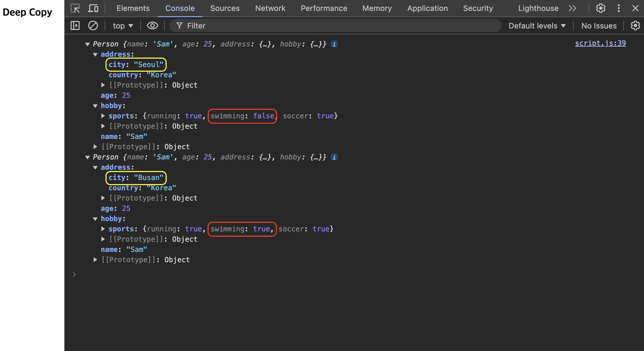Open DevTools settings gear in top bar

(x=601, y=8)
